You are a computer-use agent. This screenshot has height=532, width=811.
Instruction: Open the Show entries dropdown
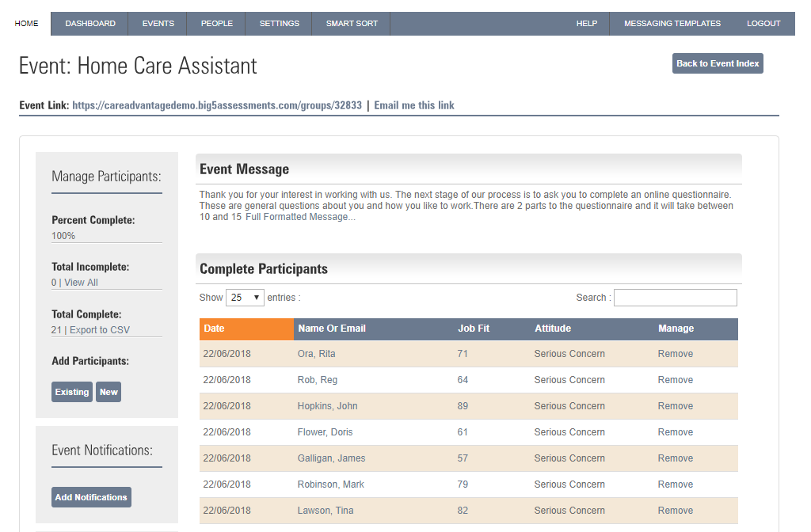pos(246,298)
